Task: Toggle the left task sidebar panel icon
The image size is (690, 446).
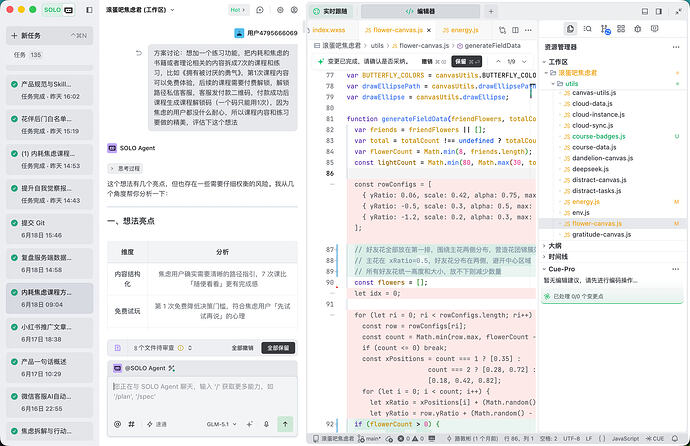Action: pos(89,10)
